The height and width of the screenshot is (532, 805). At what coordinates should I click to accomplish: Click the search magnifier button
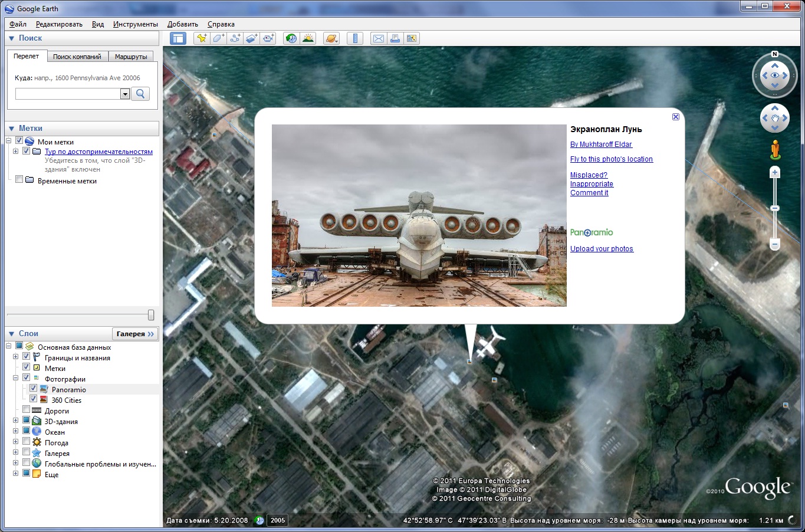click(140, 94)
